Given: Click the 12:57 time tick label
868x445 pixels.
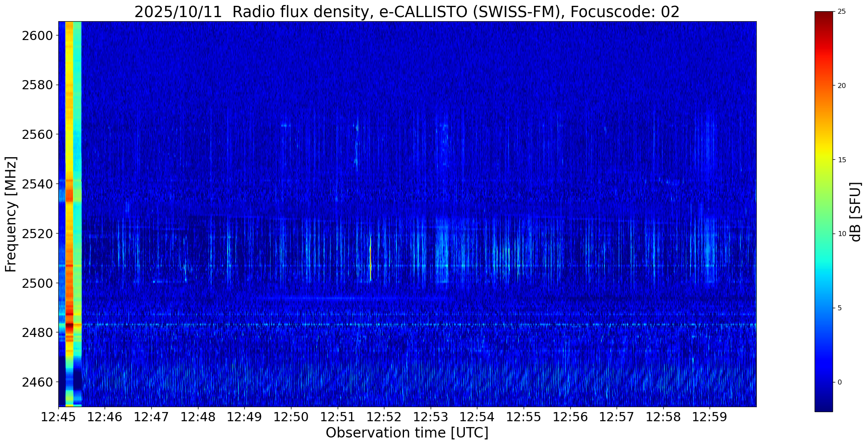Looking at the screenshot, I should click(x=617, y=417).
